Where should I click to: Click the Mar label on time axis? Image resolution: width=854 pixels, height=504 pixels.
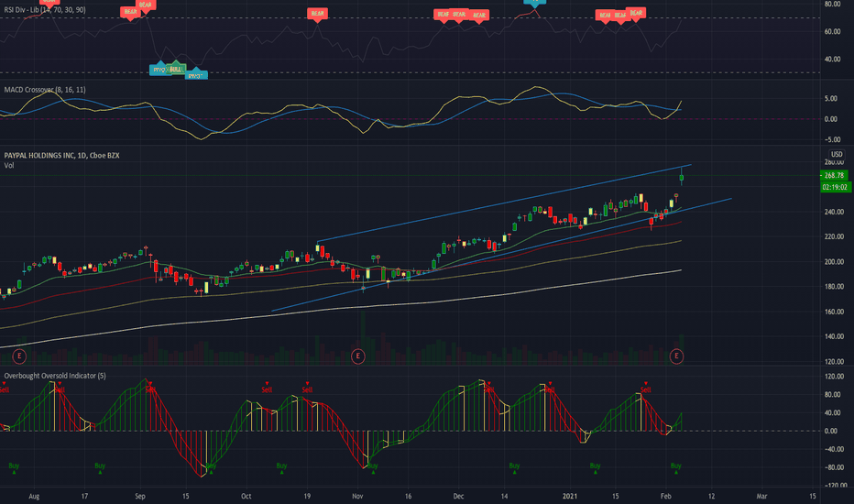coord(762,496)
